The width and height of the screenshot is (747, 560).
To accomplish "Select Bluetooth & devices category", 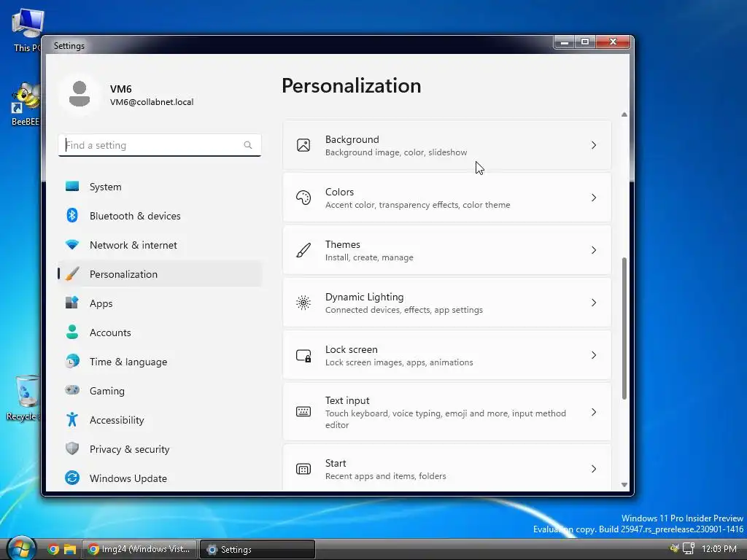I will point(160,216).
